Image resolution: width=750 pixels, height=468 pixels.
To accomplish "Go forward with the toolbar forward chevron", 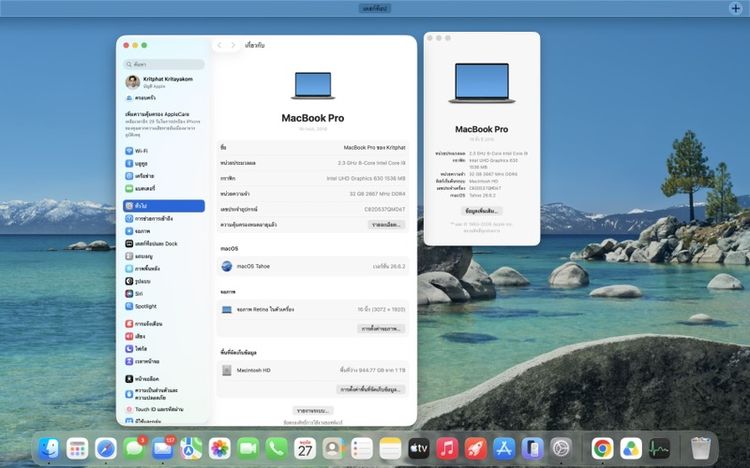I will (233, 45).
